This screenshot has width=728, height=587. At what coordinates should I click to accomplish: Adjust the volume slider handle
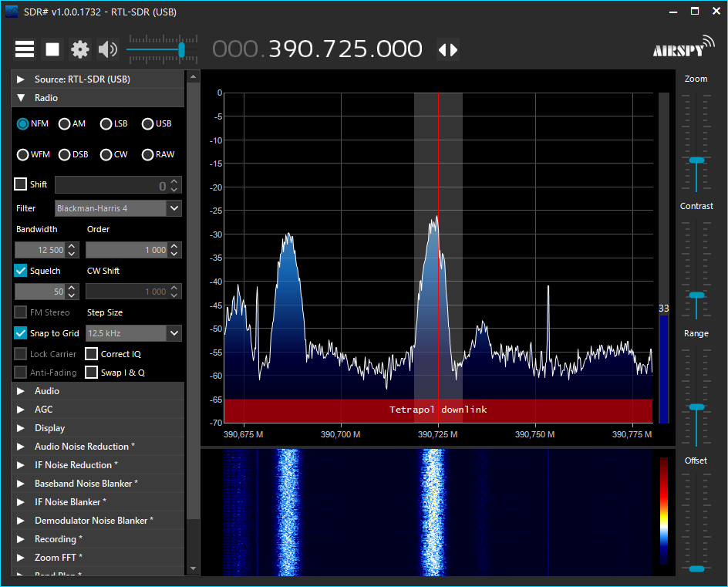coord(181,49)
